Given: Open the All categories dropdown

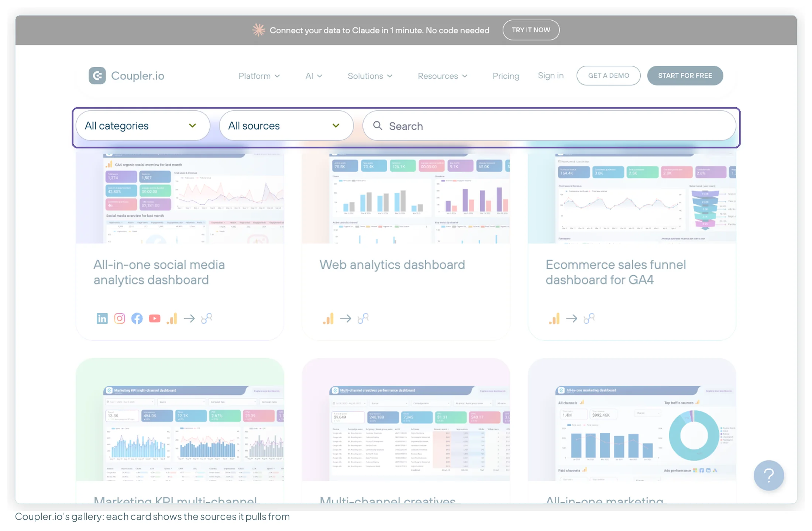Looking at the screenshot, I should (x=143, y=126).
